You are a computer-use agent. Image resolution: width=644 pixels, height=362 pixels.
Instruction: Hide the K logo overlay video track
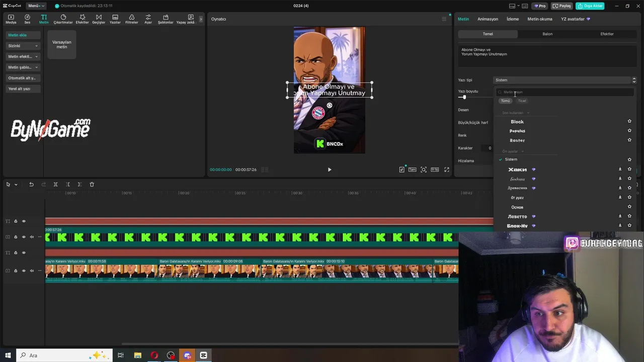[x=24, y=237]
